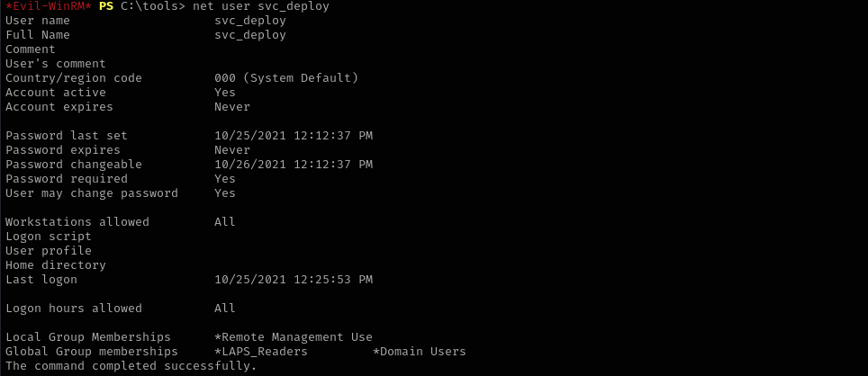This screenshot has height=376, width=868.
Task: Click User may change password Yes
Action: [x=225, y=193]
